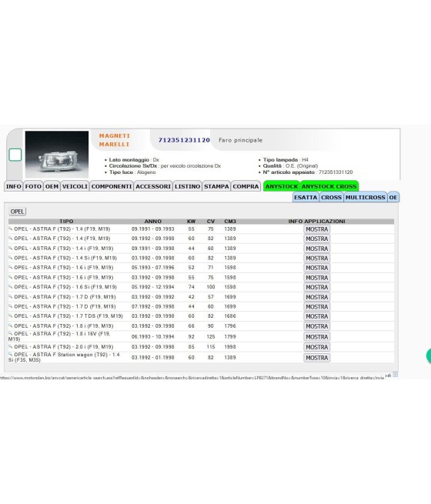Viewport: 431px width, 504px height.
Task: Click magnifier icon beside Astra 1.6 Si row
Action: point(10,286)
